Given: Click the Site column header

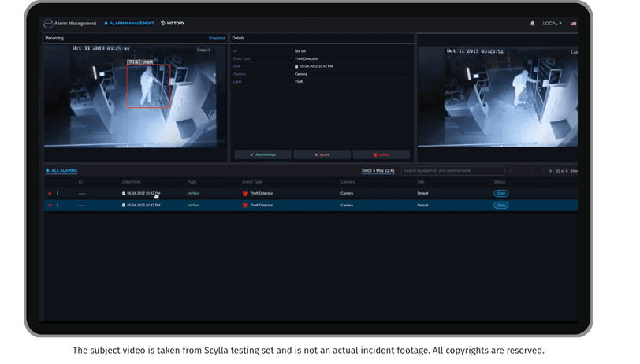Looking at the screenshot, I should 421,182.
